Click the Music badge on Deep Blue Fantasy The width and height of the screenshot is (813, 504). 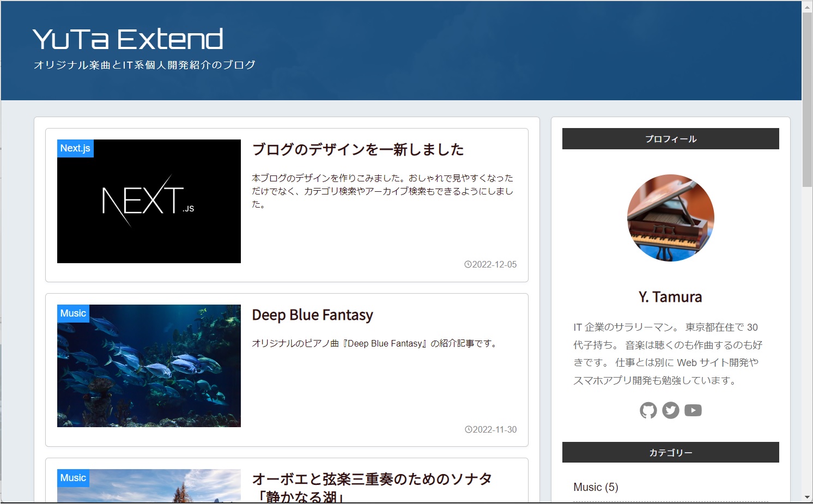(73, 313)
